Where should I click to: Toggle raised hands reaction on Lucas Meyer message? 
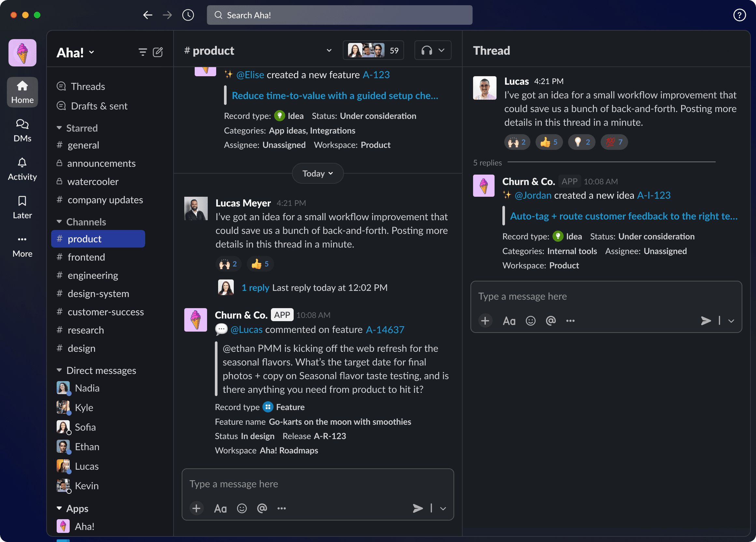click(228, 264)
